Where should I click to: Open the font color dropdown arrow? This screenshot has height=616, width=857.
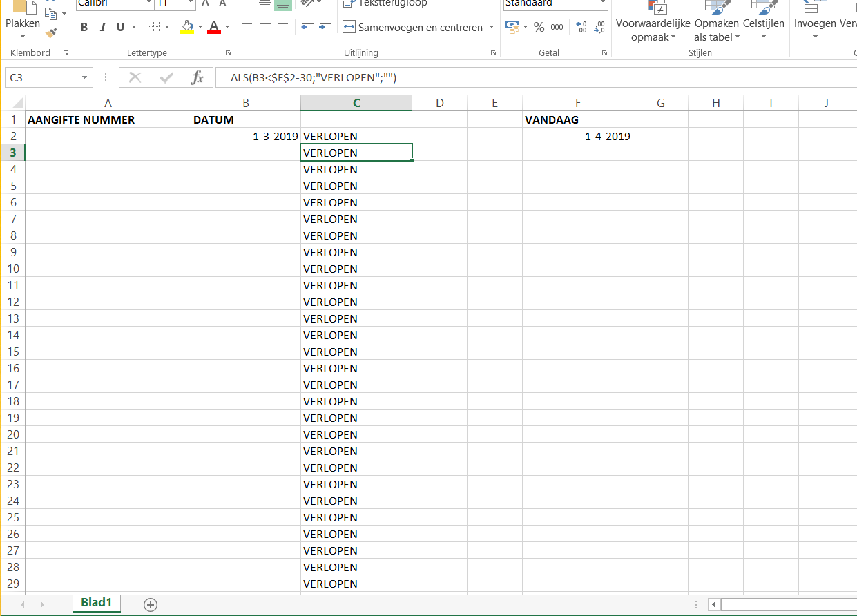[x=227, y=28]
